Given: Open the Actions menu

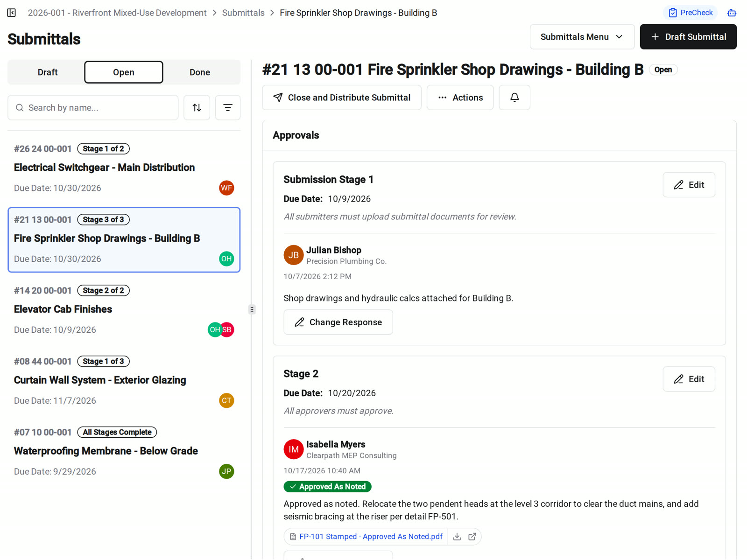Looking at the screenshot, I should coord(460,98).
